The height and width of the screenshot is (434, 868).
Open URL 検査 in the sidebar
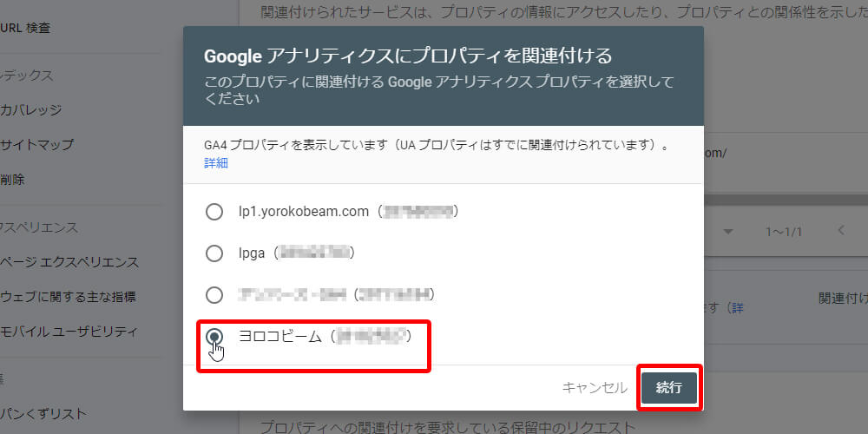(x=25, y=28)
